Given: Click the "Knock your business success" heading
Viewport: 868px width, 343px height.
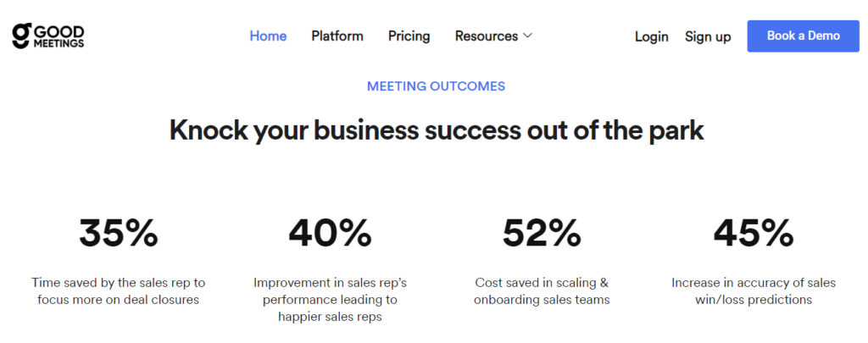Looking at the screenshot, I should pos(437,131).
